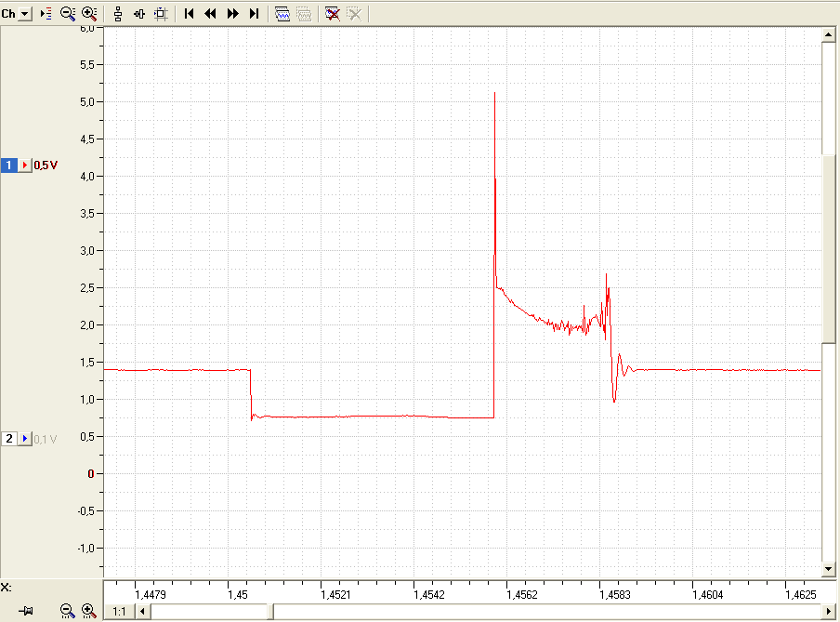The width and height of the screenshot is (840, 622).
Task: Click the vertical scrollbar up arrow
Action: (828, 35)
